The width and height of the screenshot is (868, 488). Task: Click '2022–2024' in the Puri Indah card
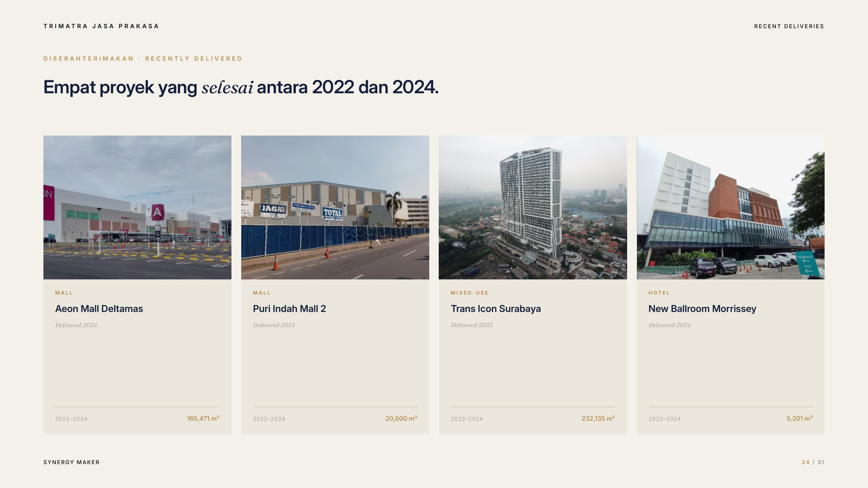[269, 419]
